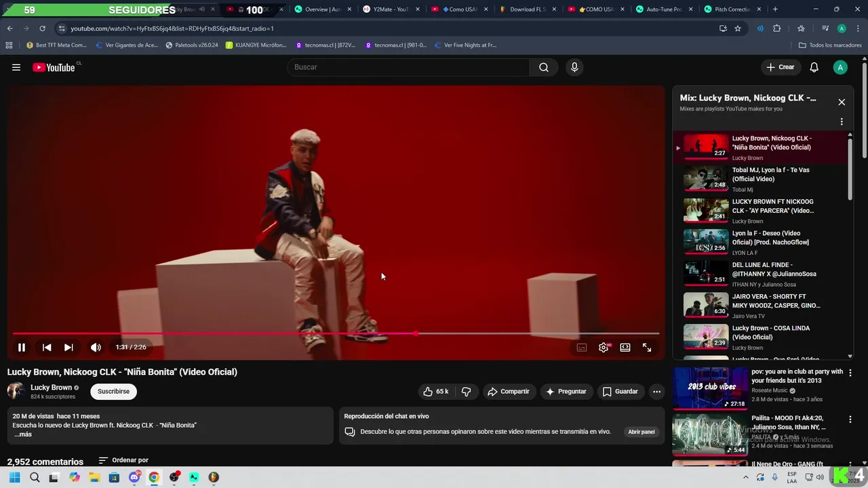
Task: Open Chrome extensions puzzle icon
Action: click(x=777, y=28)
